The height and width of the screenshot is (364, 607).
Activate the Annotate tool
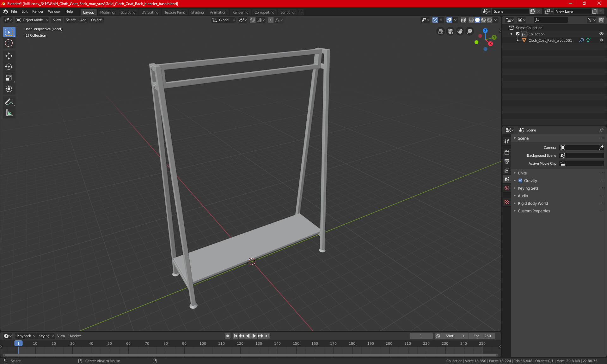(x=9, y=102)
